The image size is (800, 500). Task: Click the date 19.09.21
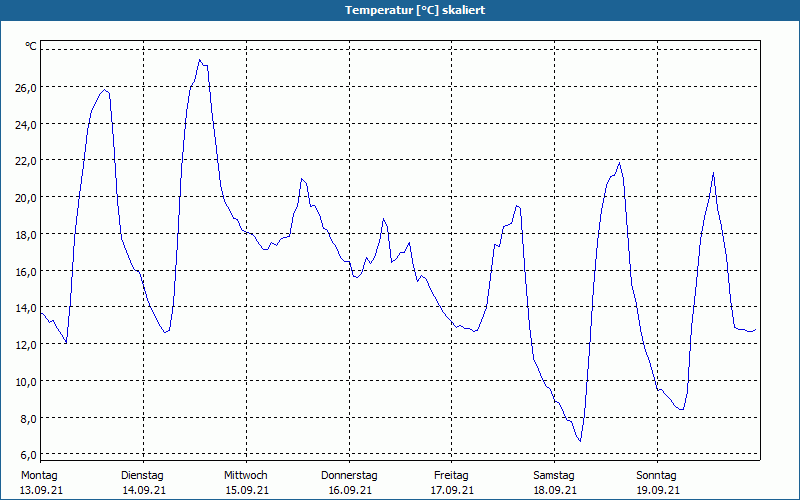pyautogui.click(x=658, y=490)
